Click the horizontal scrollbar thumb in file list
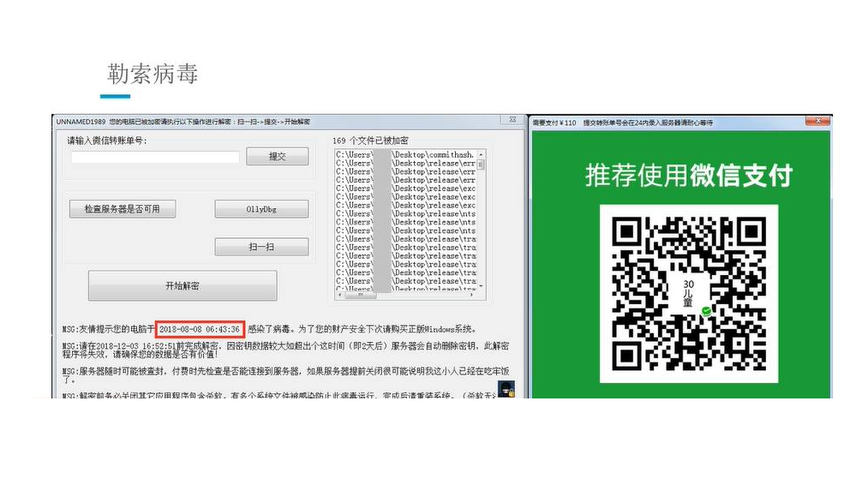868x485 pixels. [361, 296]
